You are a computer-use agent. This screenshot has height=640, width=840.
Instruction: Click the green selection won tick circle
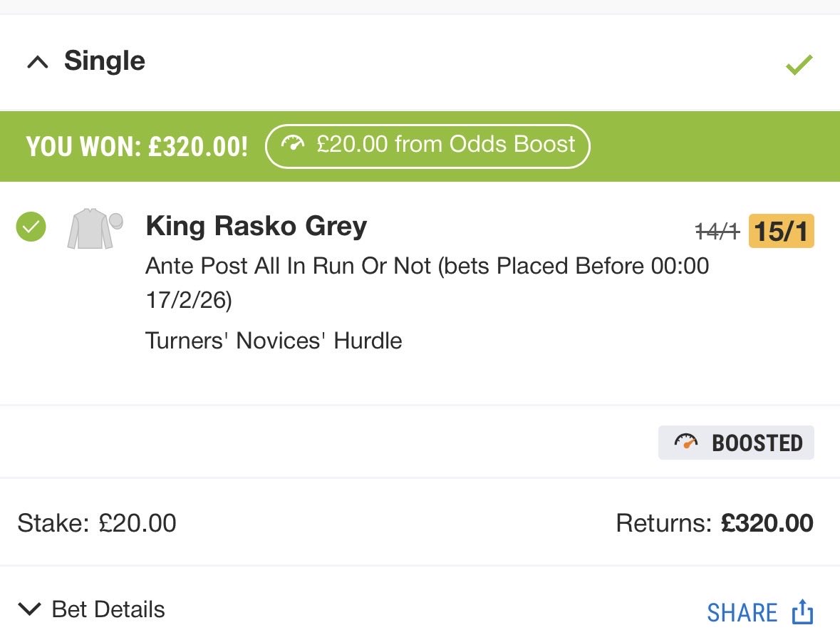(31, 227)
